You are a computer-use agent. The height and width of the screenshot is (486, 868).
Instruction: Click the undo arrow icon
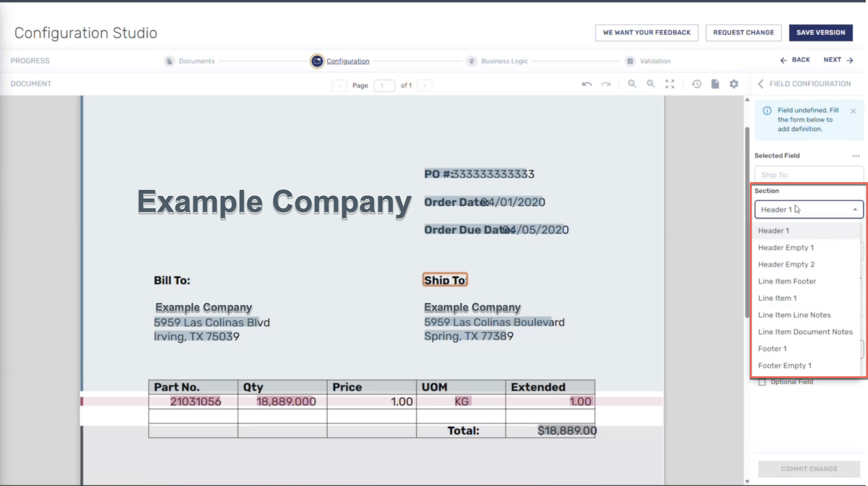[x=587, y=84]
